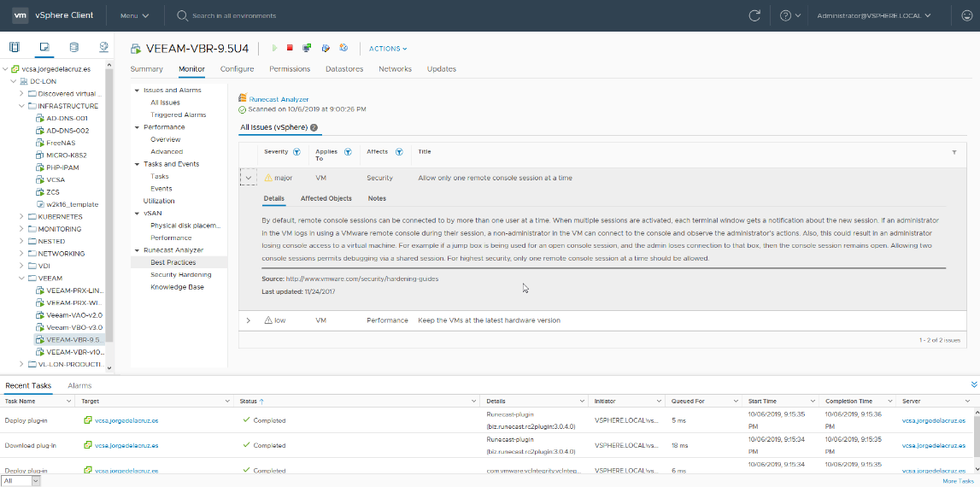Open the Updates tab

click(441, 68)
